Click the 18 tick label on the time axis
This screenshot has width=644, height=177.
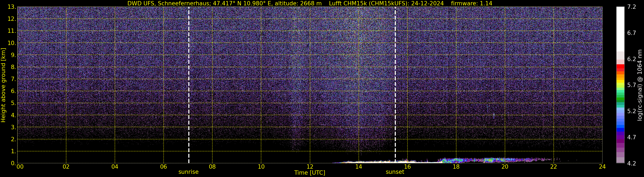point(456,167)
